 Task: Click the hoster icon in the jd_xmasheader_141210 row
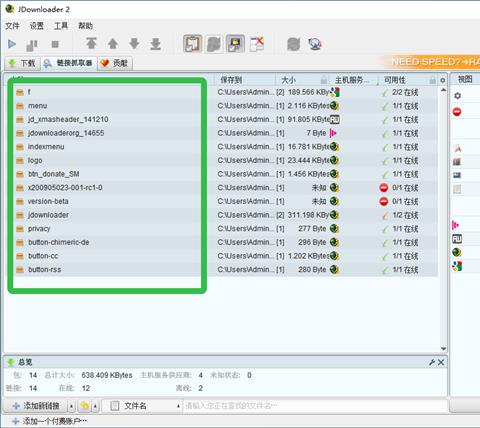coord(334,119)
